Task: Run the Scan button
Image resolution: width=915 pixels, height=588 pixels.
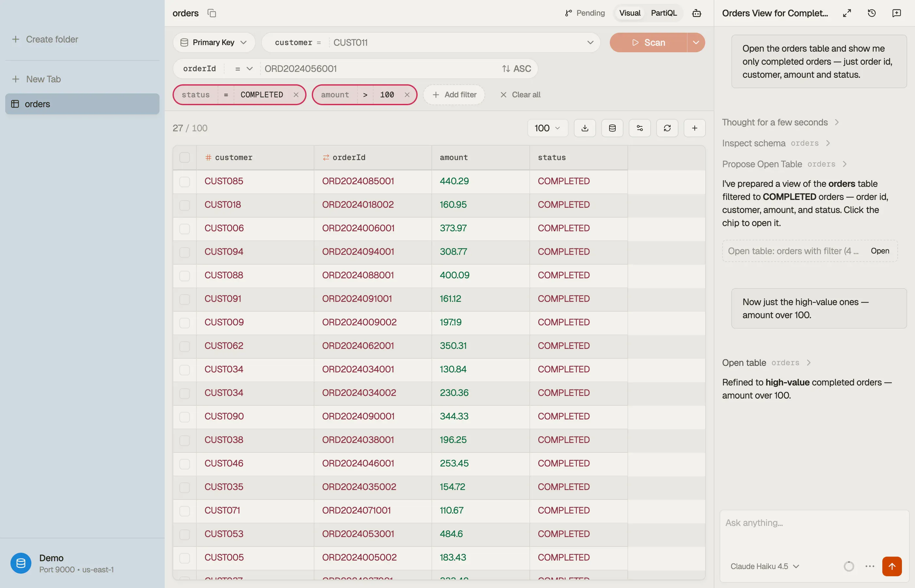Action: 648,42
